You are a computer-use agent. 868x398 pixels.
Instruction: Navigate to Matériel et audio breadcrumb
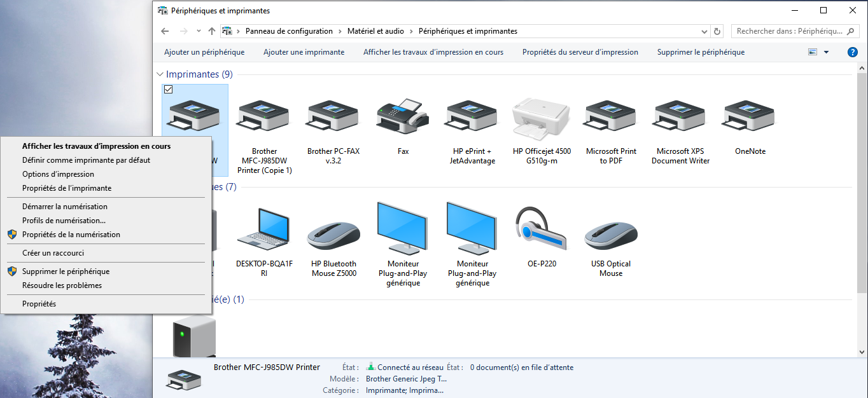point(375,31)
